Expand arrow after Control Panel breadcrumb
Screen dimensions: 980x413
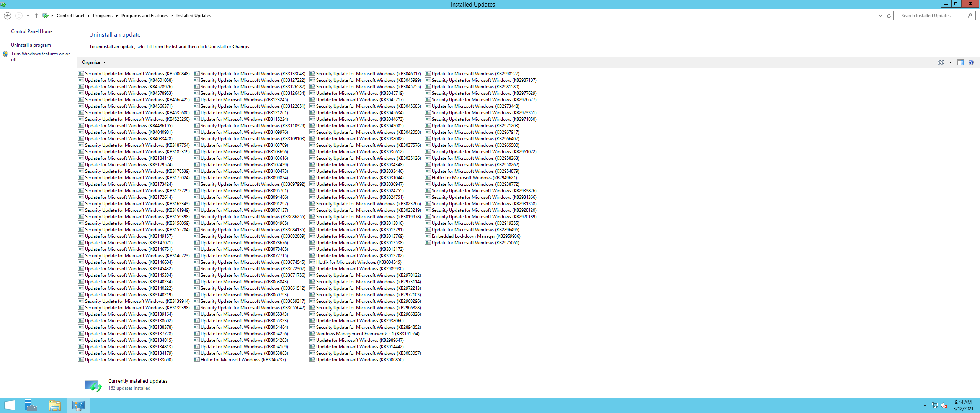pos(88,16)
